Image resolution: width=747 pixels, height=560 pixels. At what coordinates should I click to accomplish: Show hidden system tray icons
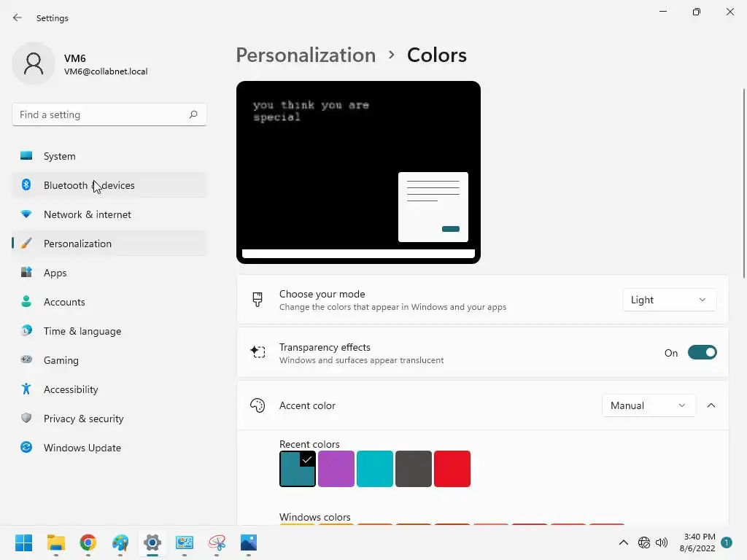pos(623,542)
